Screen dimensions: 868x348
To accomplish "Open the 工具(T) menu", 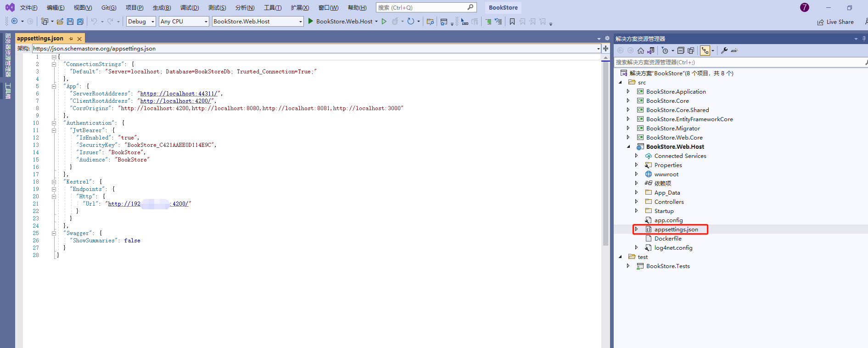I will [x=273, y=7].
